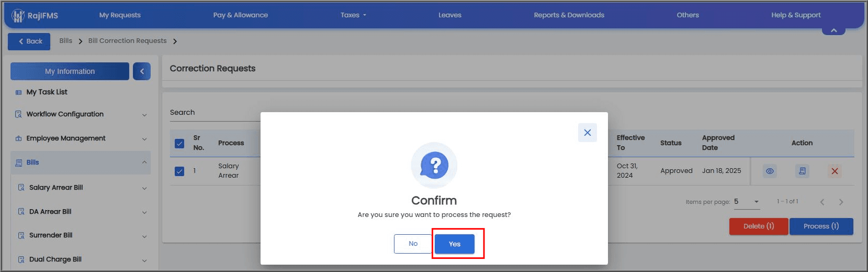
Task: Click the Search field
Action: 215,113
